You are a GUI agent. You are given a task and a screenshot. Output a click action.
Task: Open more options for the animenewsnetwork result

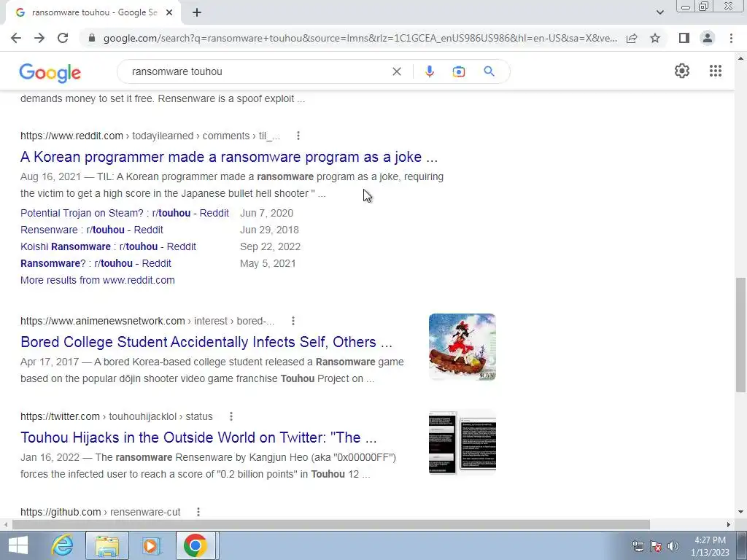coord(293,321)
